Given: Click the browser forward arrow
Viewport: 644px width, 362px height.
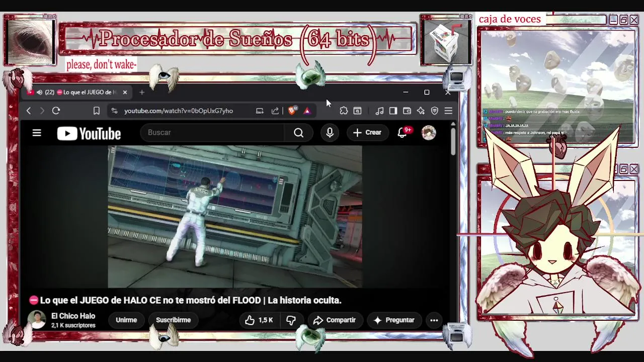Looking at the screenshot, I should [42, 111].
